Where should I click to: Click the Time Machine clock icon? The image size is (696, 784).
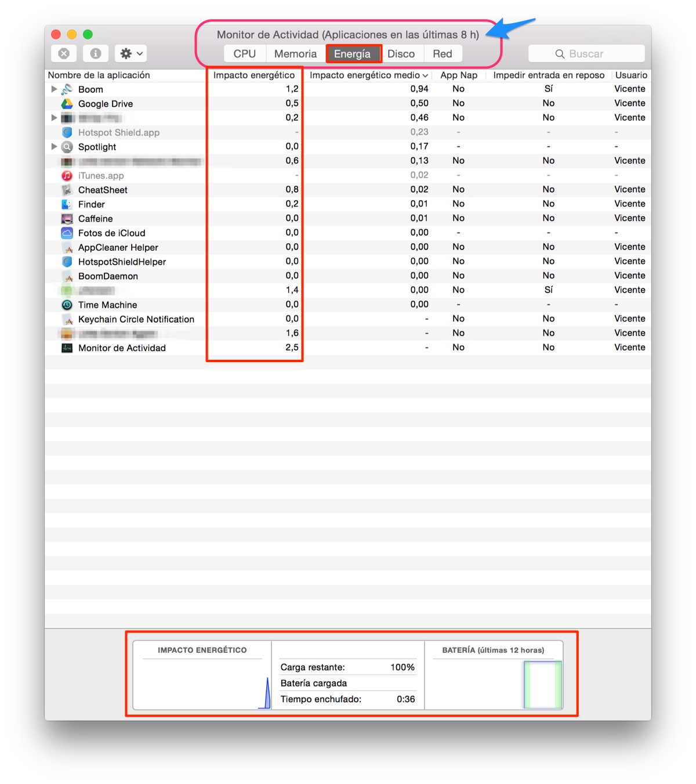click(x=67, y=305)
